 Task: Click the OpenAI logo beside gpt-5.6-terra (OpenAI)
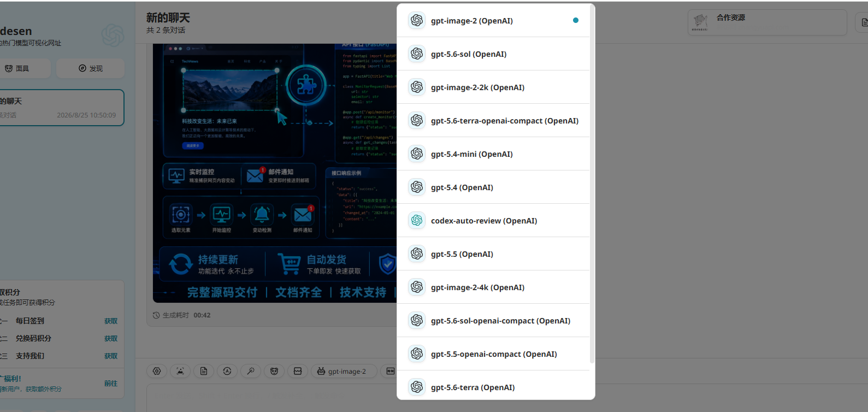point(417,387)
